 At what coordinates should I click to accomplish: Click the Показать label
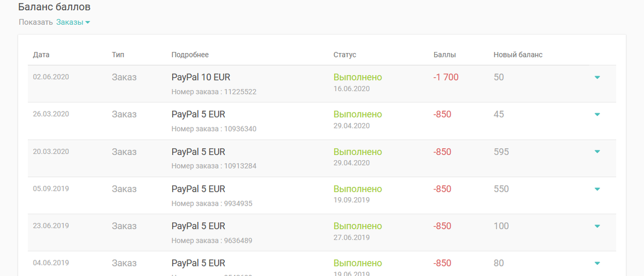pos(35,23)
